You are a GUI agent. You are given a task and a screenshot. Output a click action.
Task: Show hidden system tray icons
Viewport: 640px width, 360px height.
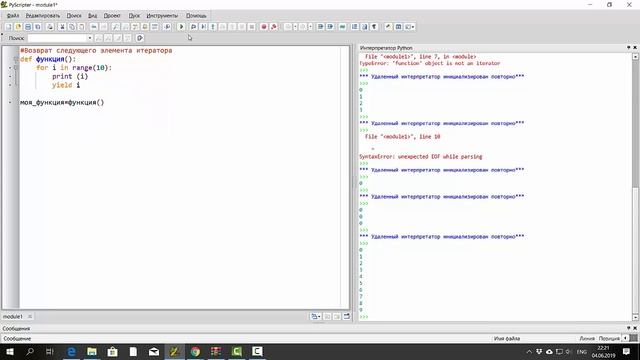tap(529, 351)
